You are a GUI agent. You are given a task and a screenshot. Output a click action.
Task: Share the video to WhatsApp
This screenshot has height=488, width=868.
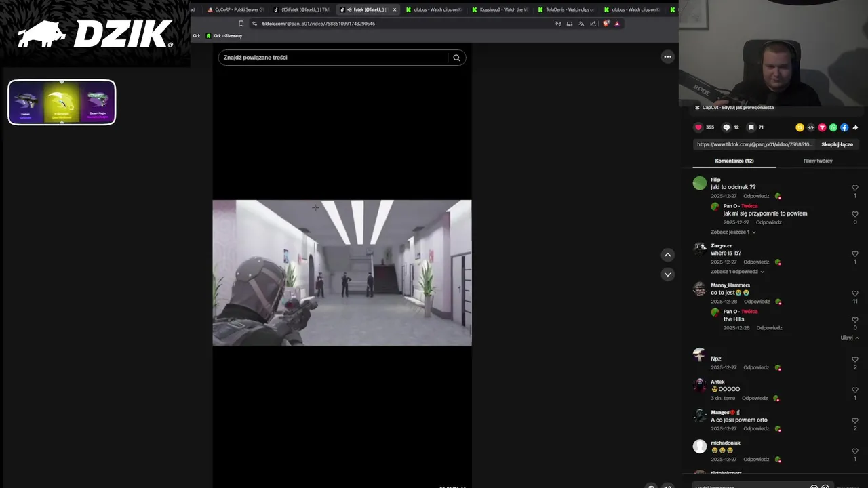[833, 127]
